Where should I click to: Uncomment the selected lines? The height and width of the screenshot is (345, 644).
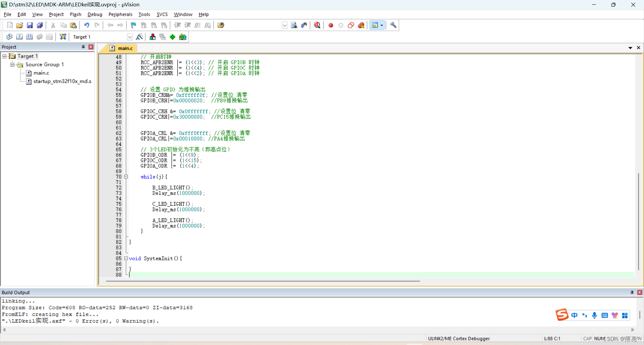(x=208, y=25)
